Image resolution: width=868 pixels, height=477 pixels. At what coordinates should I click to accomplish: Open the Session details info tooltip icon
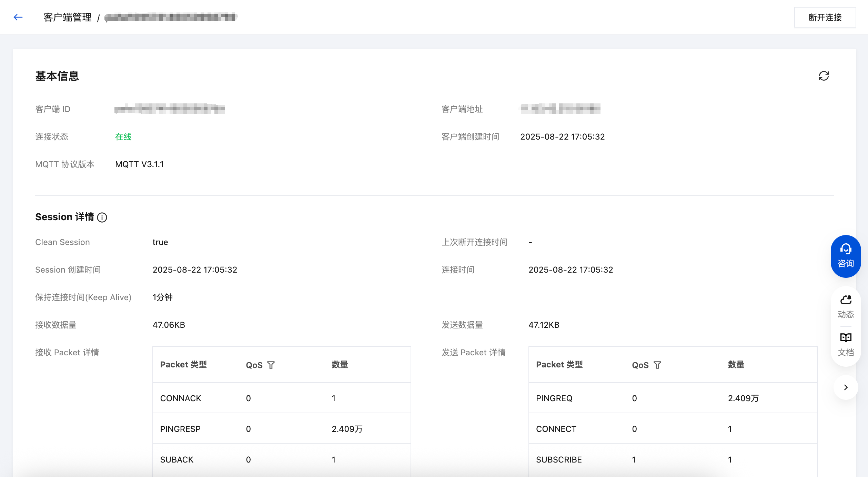[x=102, y=217]
